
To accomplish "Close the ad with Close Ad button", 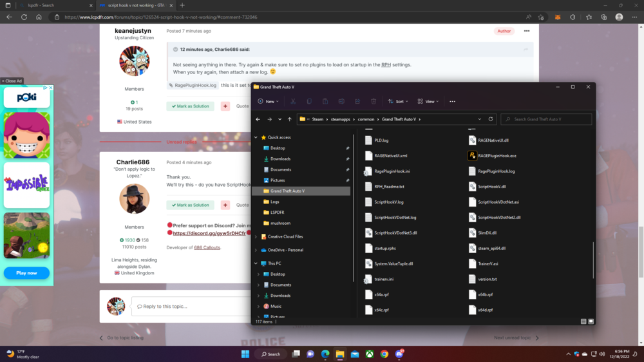I will click(x=12, y=81).
